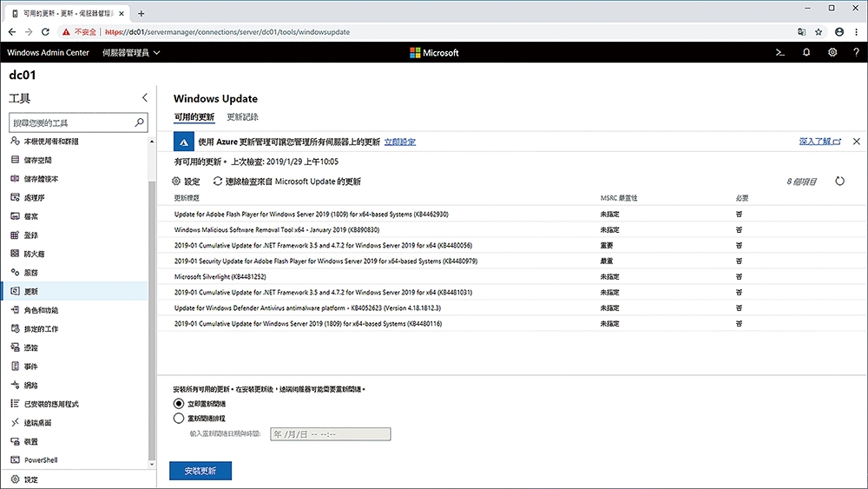Click the update title (更新標題) column header
The height and width of the screenshot is (489, 868).
(x=187, y=198)
